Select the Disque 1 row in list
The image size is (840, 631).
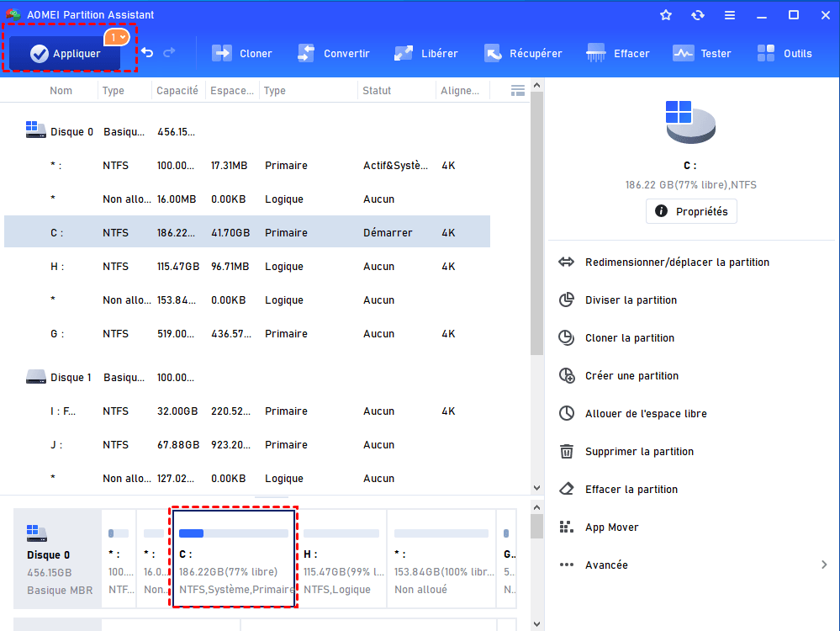click(x=247, y=378)
